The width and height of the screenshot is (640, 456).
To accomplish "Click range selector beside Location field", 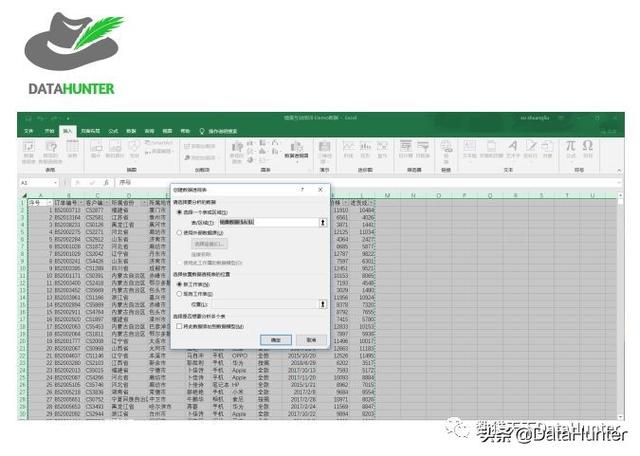I will click(x=322, y=304).
